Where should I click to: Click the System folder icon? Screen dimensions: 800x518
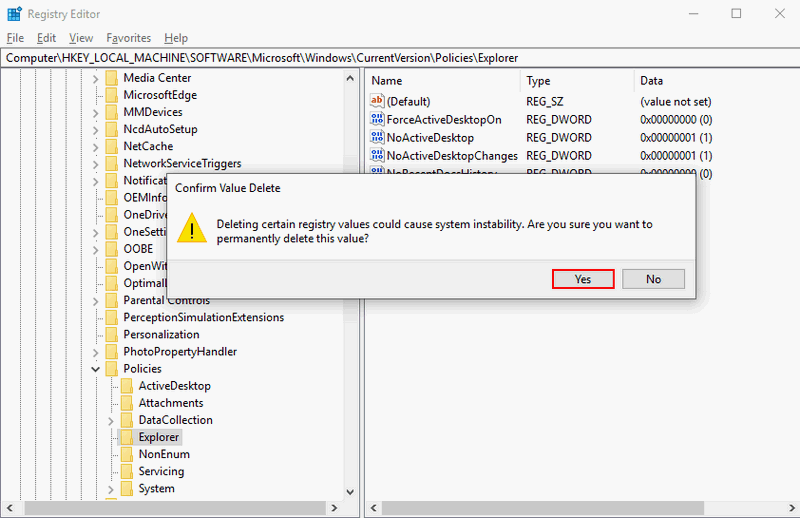point(127,488)
